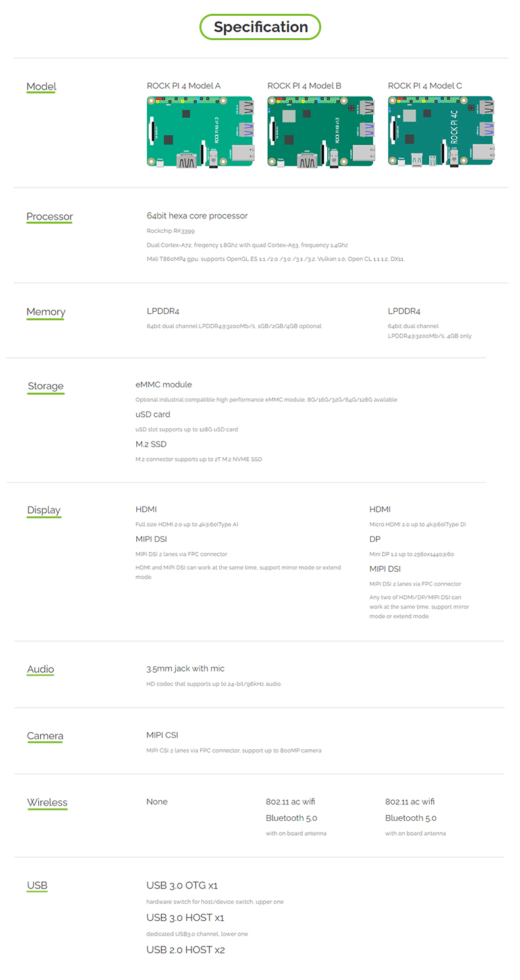This screenshot has height=980, width=520.
Task: Click the ROCK PI 4 Model B board image
Action: (321, 132)
